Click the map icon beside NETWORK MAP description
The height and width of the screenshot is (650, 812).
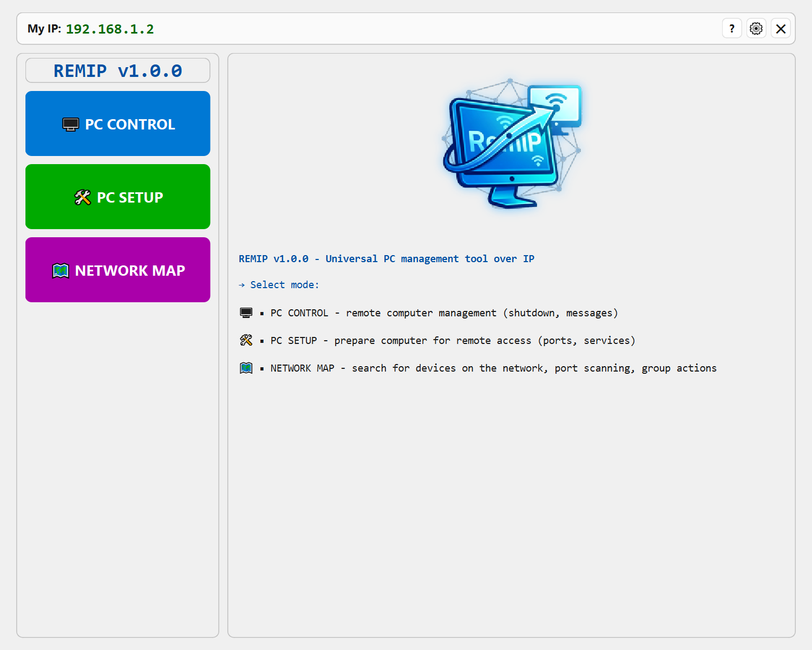(246, 368)
